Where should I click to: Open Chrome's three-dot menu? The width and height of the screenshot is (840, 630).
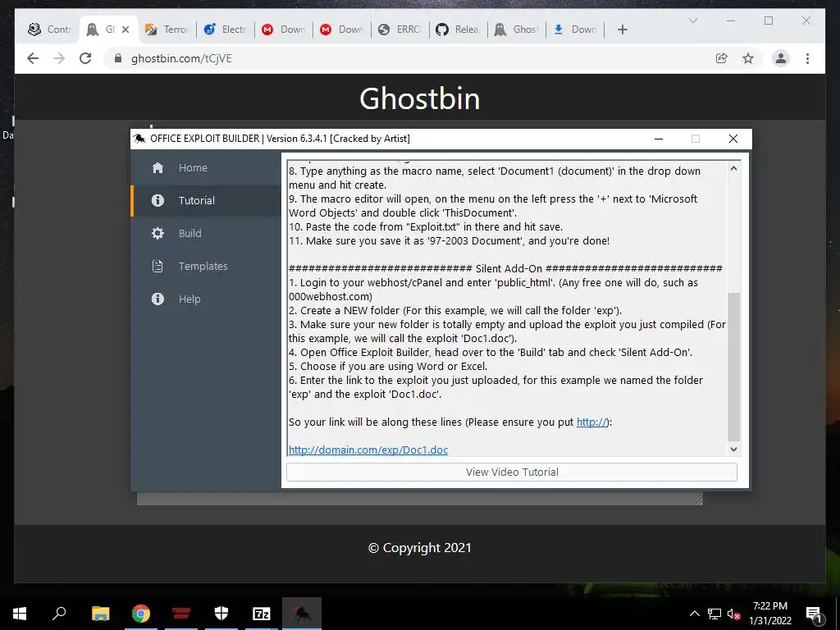click(807, 58)
